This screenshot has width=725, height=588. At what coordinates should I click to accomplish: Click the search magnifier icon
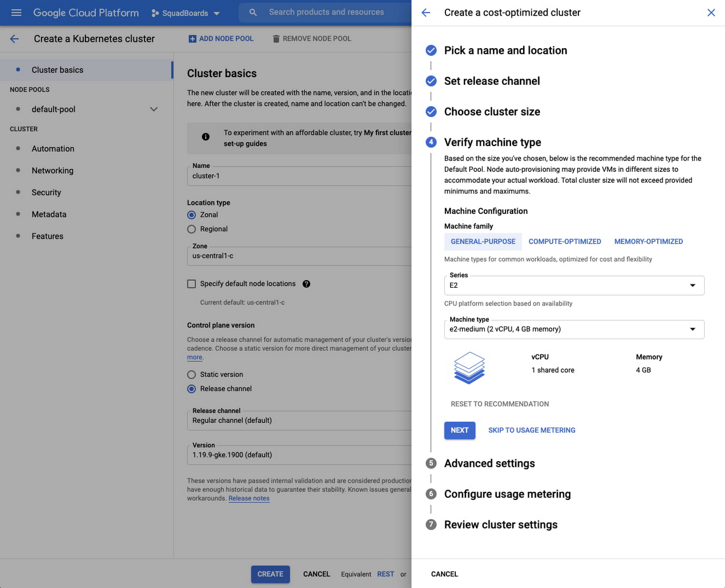253,12
